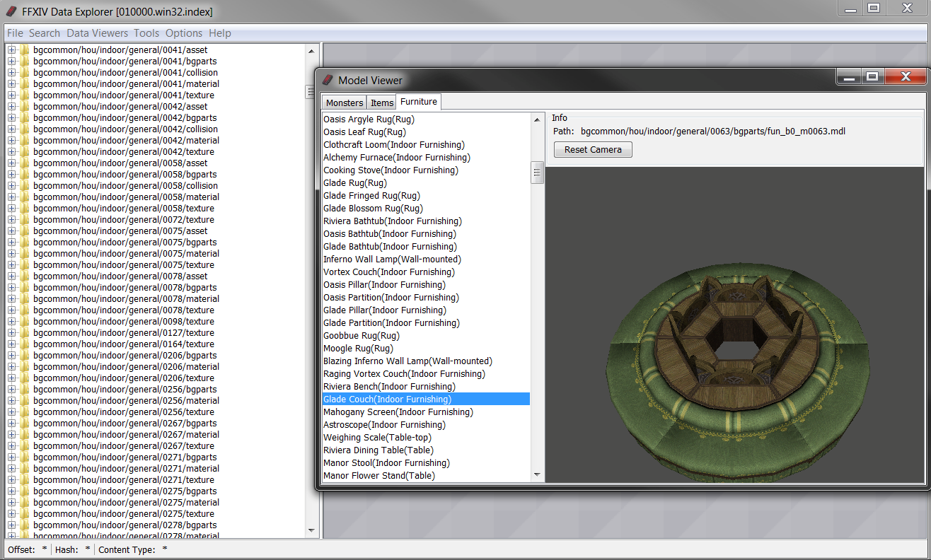Select Astroscope(Indoor Furnishing) entry

(427, 425)
